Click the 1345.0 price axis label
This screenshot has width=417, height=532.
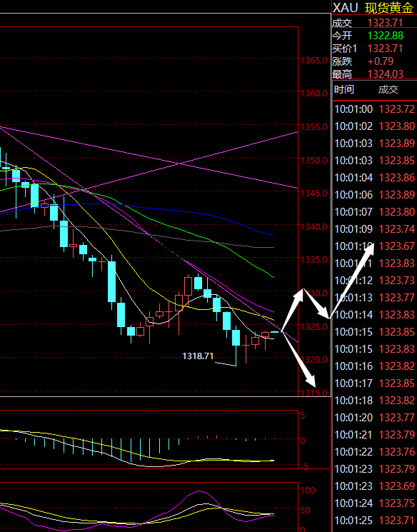pos(314,194)
